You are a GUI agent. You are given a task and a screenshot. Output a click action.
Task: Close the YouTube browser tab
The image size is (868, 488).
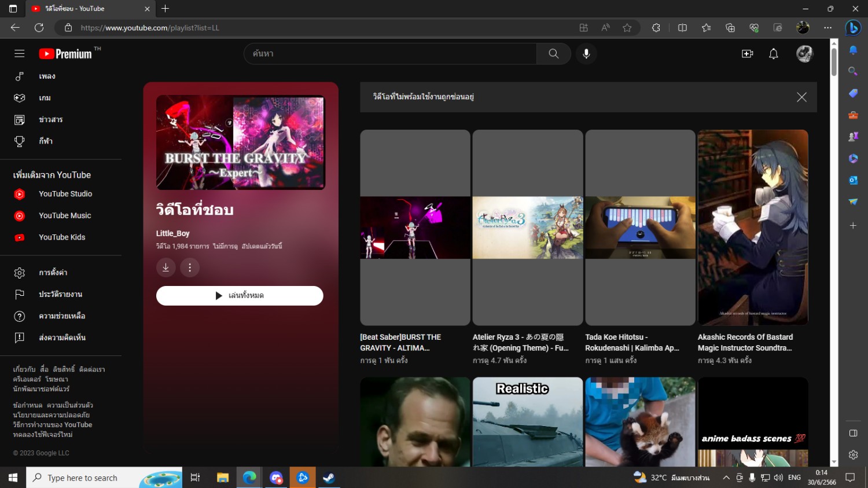coord(147,9)
